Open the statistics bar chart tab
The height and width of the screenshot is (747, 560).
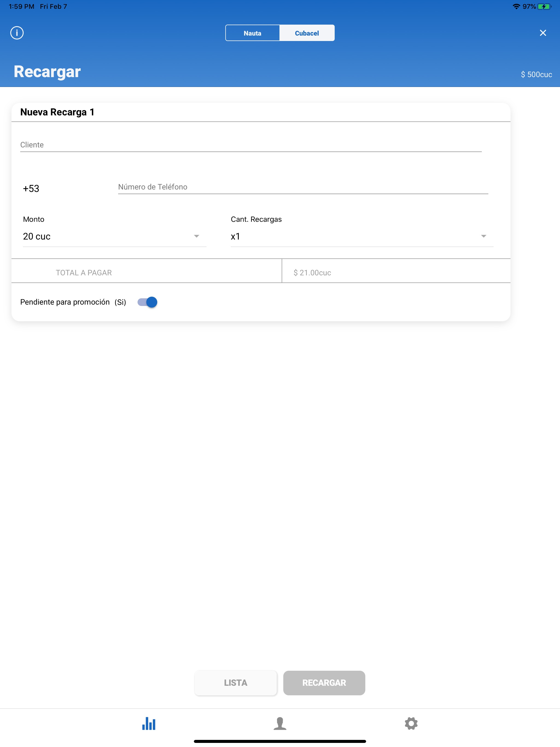(148, 723)
